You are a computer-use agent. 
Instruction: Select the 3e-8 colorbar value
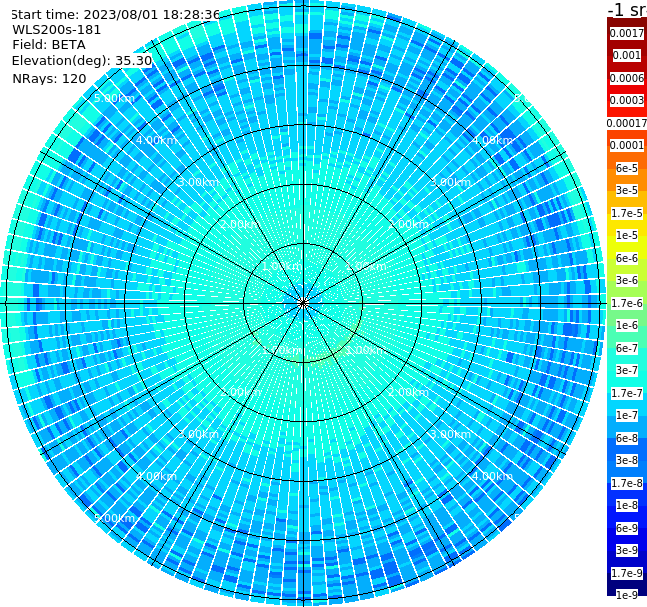tap(627, 461)
